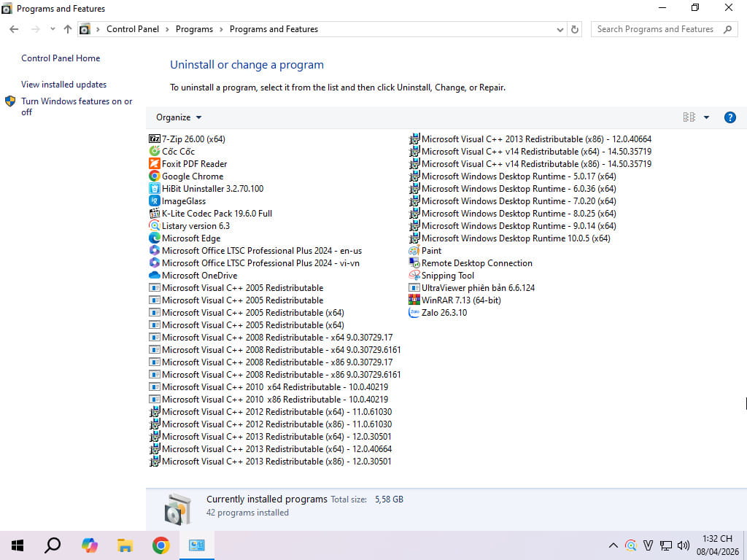Go up one level with the up arrow
Screen dimensions: 747x560
68,29
